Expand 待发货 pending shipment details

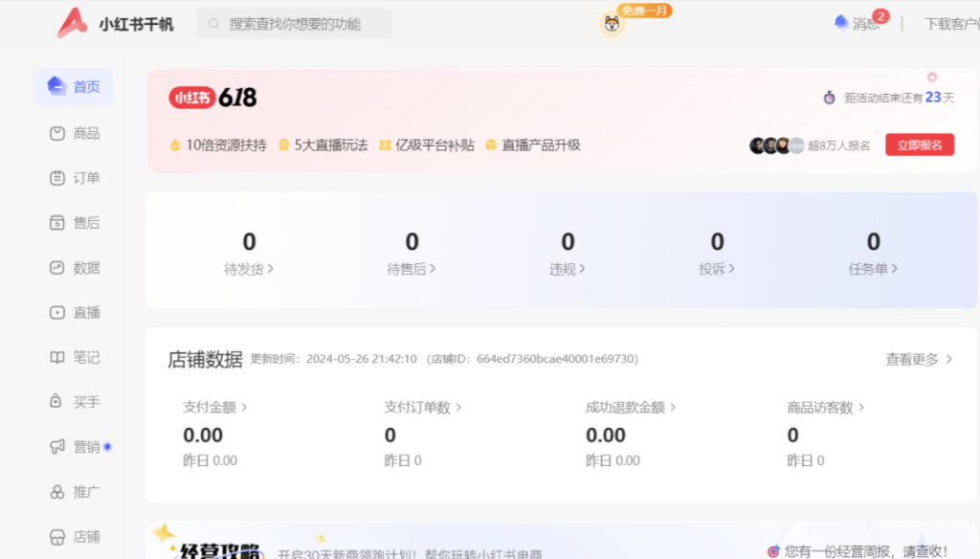(x=249, y=269)
